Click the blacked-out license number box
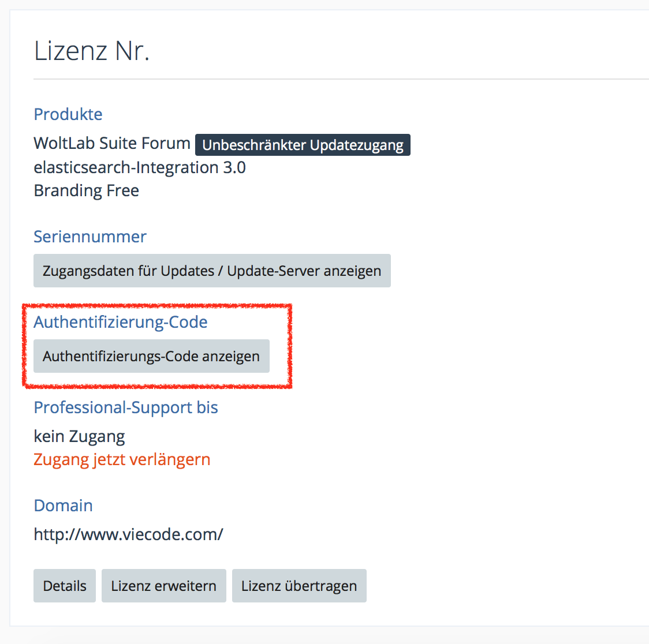 click(x=200, y=51)
